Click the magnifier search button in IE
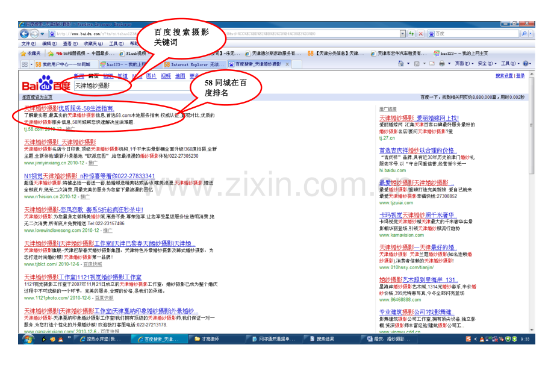The height and width of the screenshot is (392, 554). 524,34
